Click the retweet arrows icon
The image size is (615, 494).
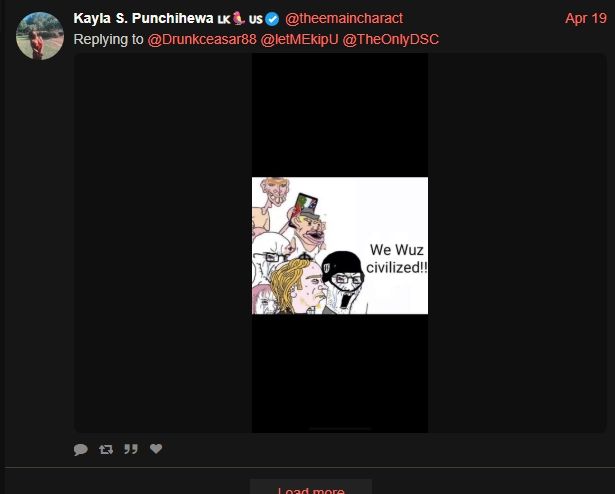pos(106,449)
